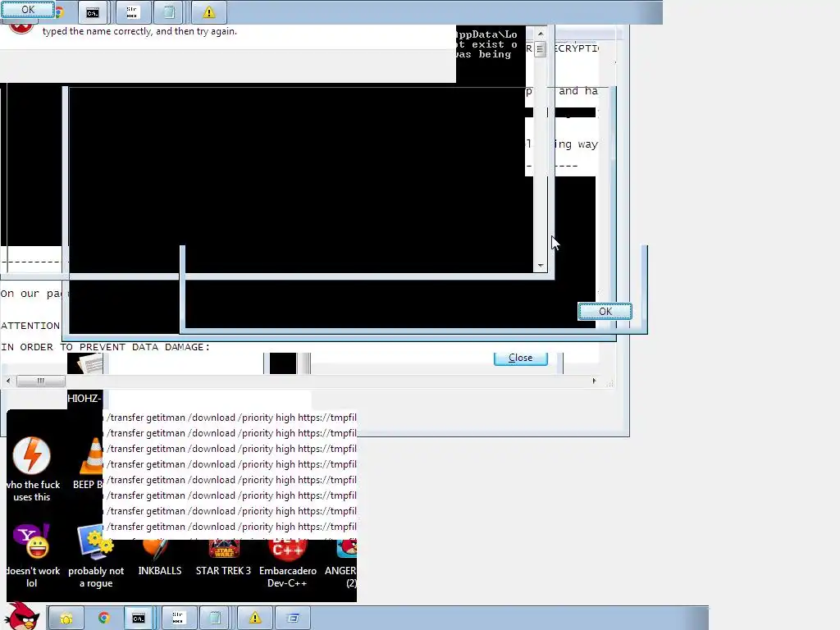
Task: Open the yellow folder icon in the bottom taskbar
Action: (x=66, y=619)
